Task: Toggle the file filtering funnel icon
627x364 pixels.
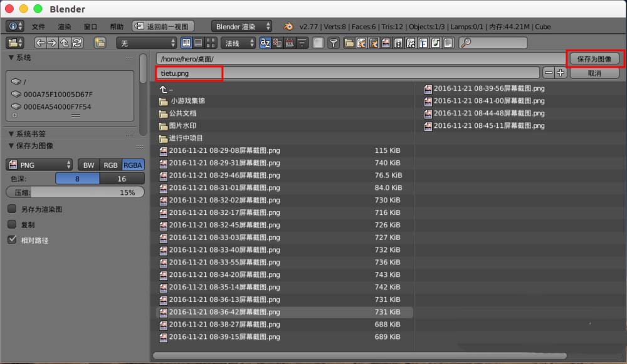Action: pyautogui.click(x=332, y=43)
